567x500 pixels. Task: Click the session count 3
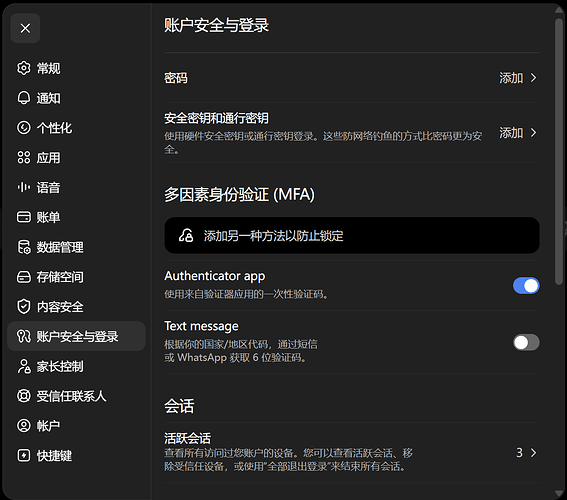(519, 453)
